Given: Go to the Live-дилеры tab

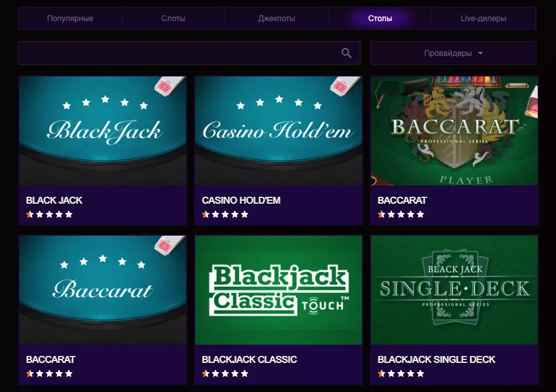Looking at the screenshot, I should tap(483, 18).
